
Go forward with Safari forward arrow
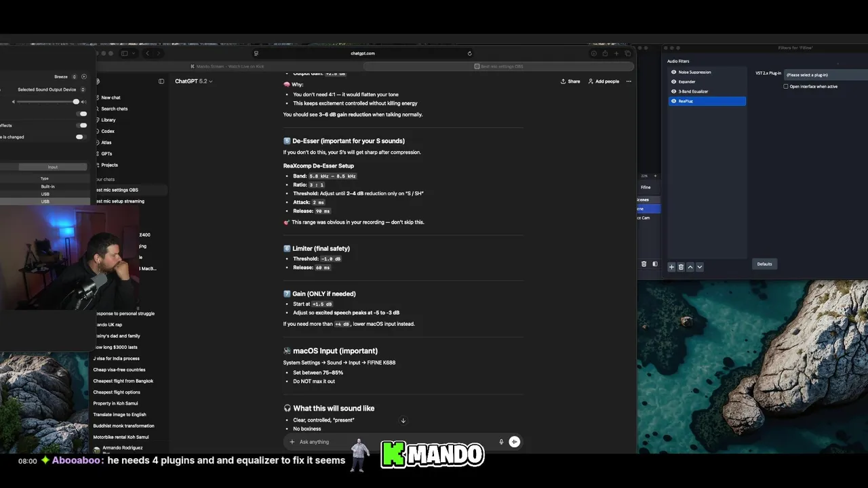click(159, 53)
